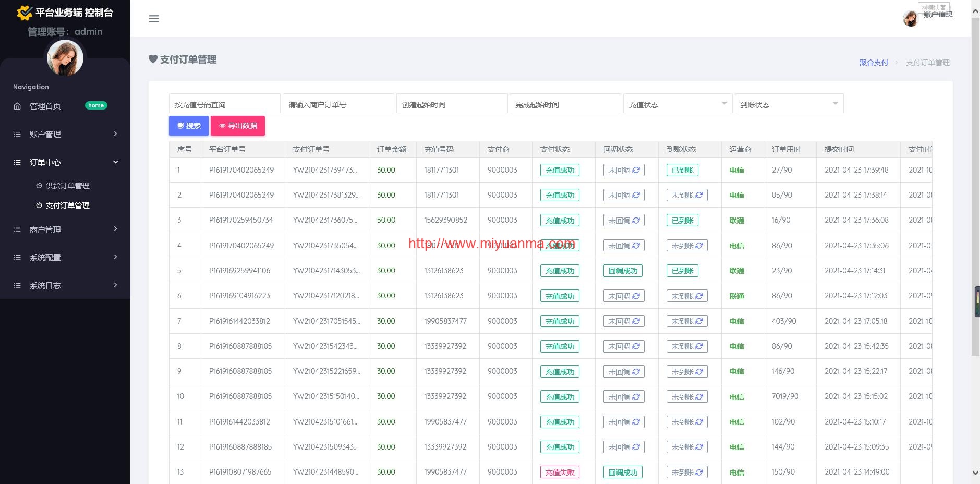
Task: Click the 系统日志 list icon
Action: [x=17, y=285]
